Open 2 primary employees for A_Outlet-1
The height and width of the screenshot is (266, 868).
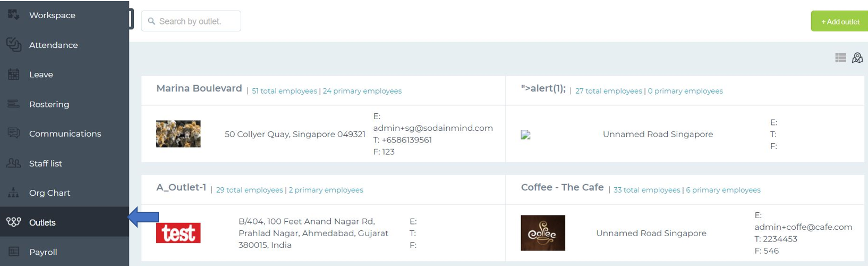pyautogui.click(x=326, y=190)
